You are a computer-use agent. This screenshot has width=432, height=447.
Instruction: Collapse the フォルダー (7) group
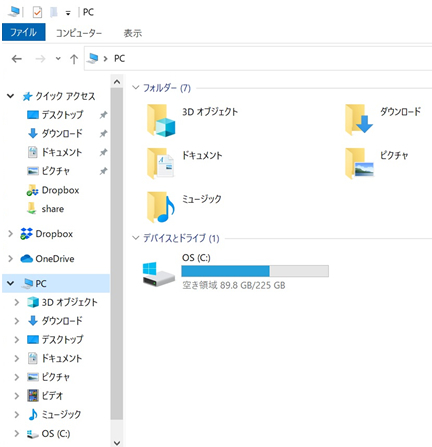click(135, 88)
